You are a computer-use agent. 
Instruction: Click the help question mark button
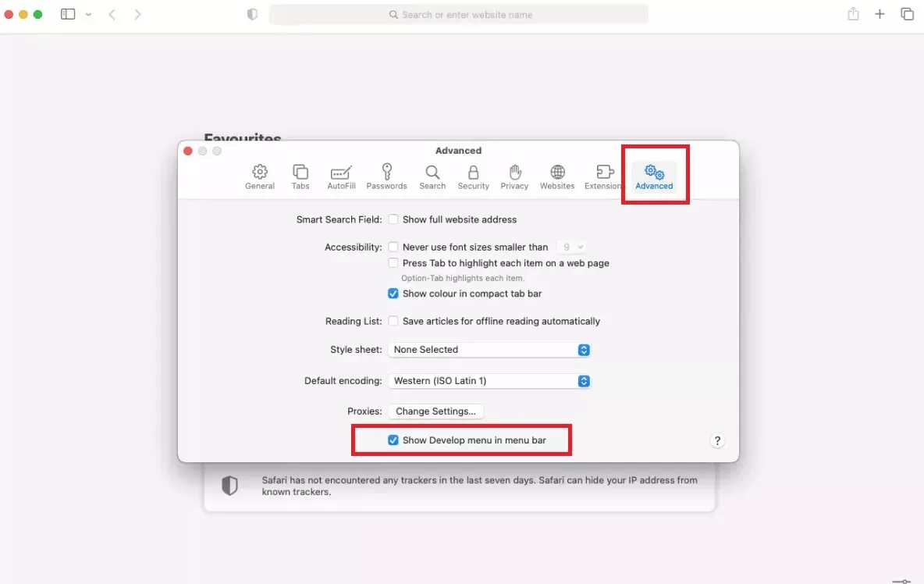coord(717,441)
